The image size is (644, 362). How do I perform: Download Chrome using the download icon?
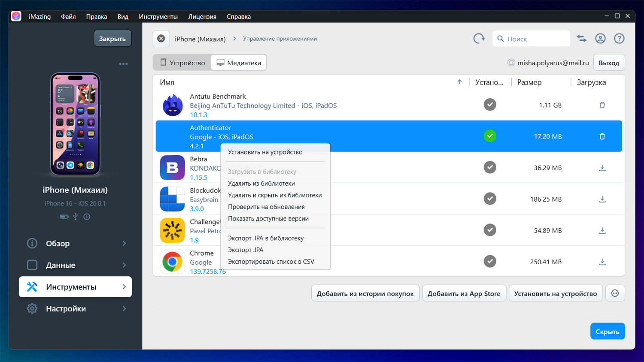(x=602, y=262)
